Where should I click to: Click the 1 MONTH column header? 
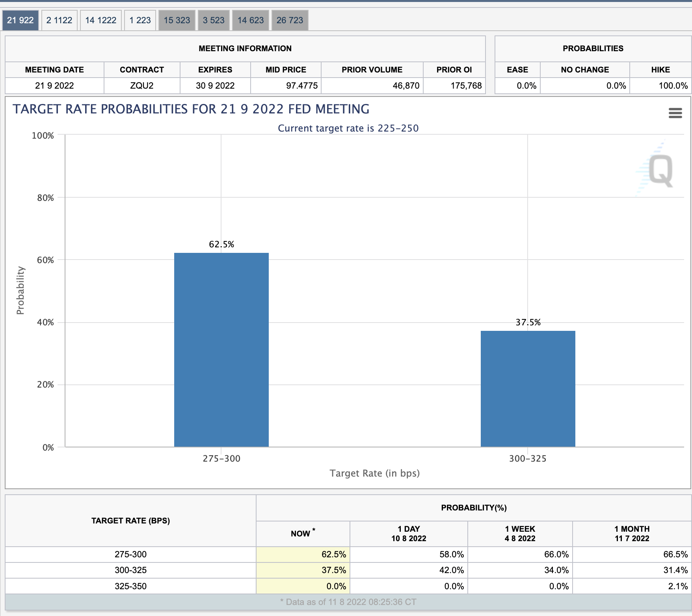point(632,534)
